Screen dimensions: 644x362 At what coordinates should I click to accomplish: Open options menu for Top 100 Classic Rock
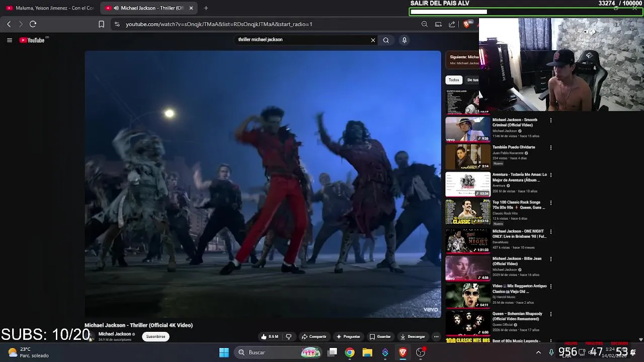(x=551, y=203)
